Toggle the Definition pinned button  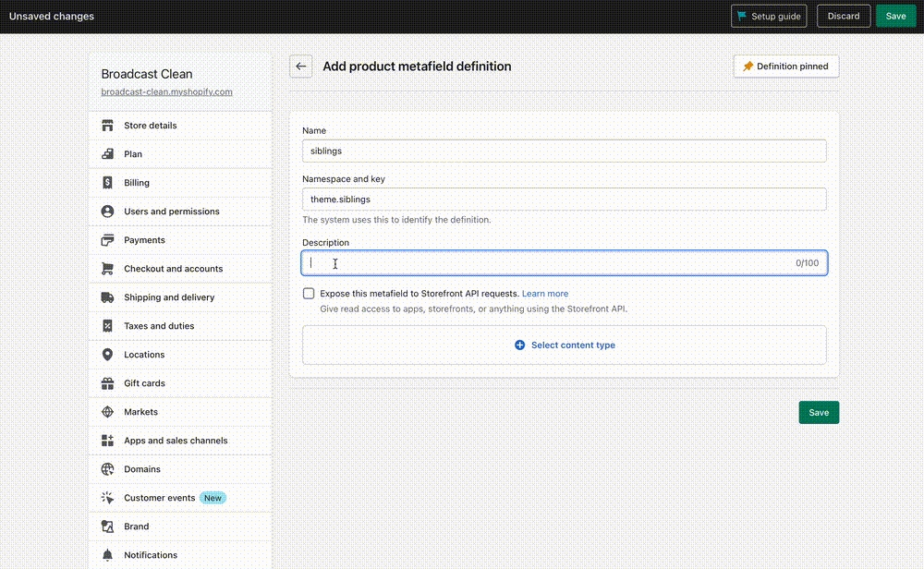785,67
